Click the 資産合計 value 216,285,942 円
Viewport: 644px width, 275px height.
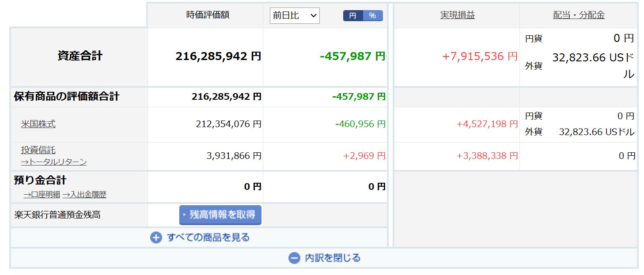coord(218,56)
